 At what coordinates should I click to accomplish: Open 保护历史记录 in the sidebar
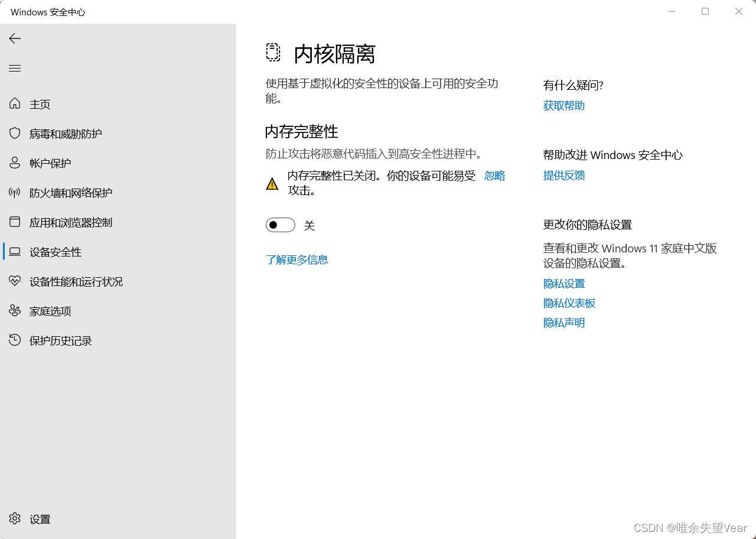[118, 340]
